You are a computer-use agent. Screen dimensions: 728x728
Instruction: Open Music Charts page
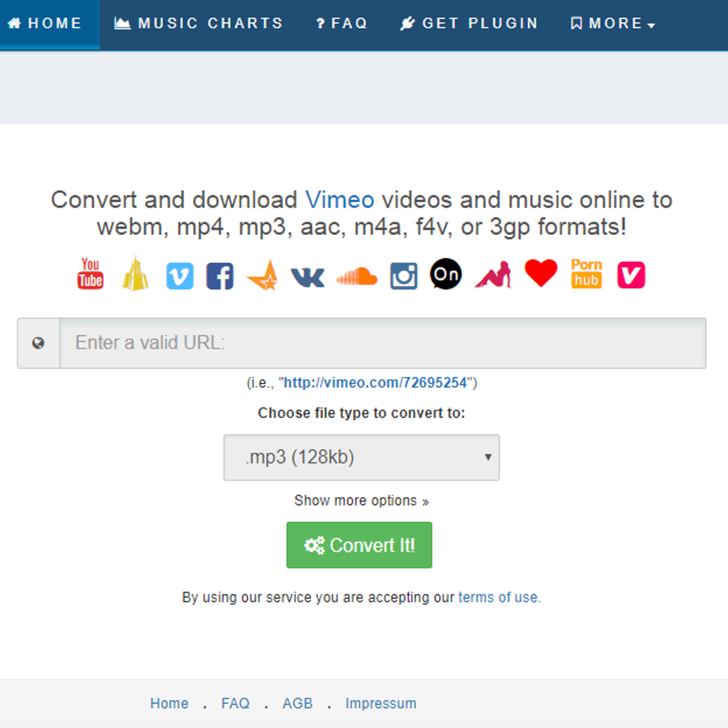(198, 23)
